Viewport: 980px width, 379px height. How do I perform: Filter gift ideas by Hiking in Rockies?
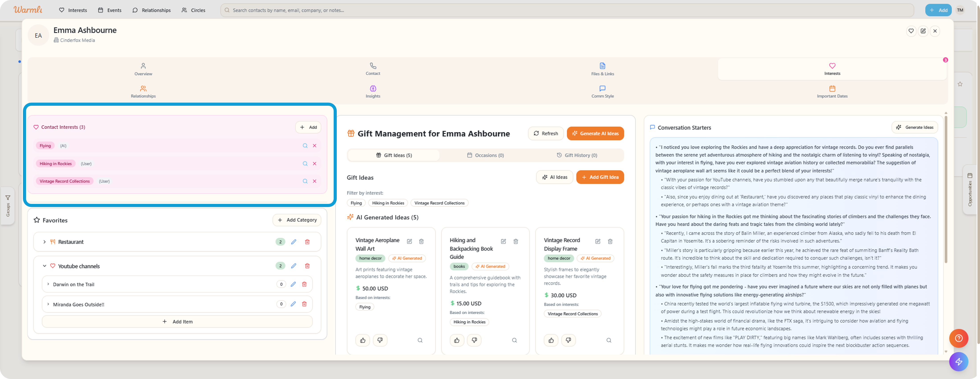pyautogui.click(x=388, y=203)
